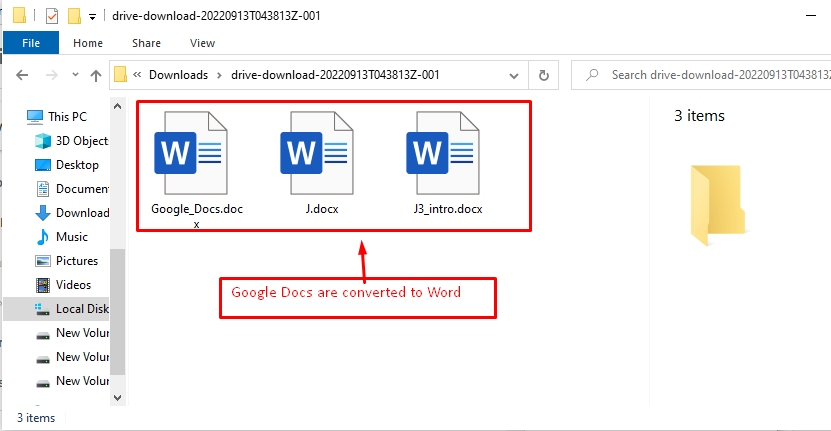The image size is (831, 431).
Task: Expand the address bar history dropdown
Action: 514,76
